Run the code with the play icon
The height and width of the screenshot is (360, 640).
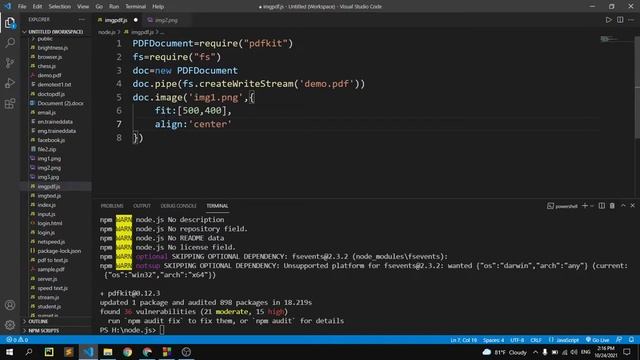point(608,20)
